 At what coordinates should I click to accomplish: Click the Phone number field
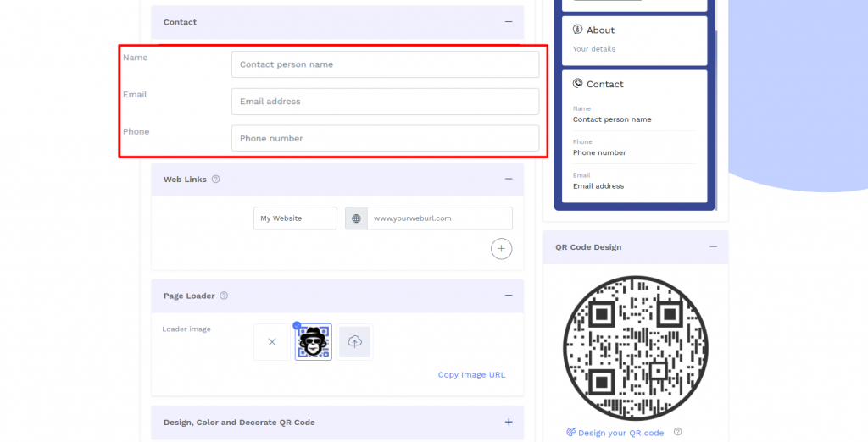click(385, 139)
